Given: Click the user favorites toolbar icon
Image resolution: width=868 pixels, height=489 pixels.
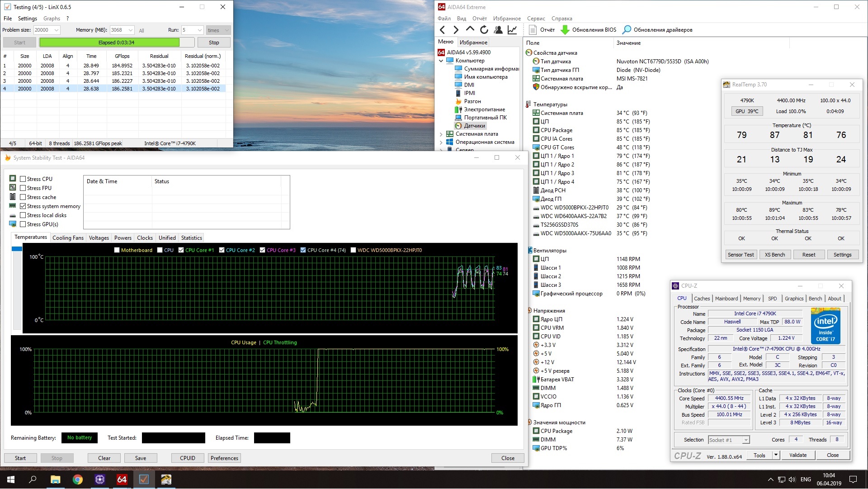Looking at the screenshot, I should [498, 30].
